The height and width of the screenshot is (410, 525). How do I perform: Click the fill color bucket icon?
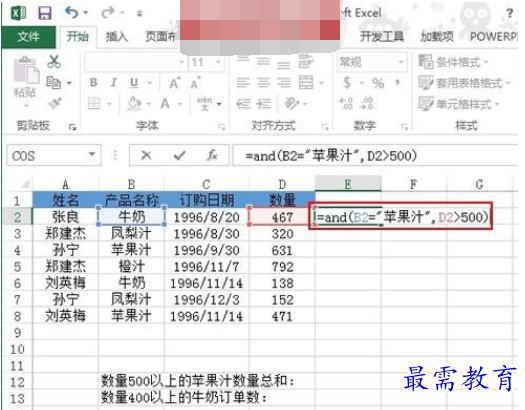pos(134,104)
